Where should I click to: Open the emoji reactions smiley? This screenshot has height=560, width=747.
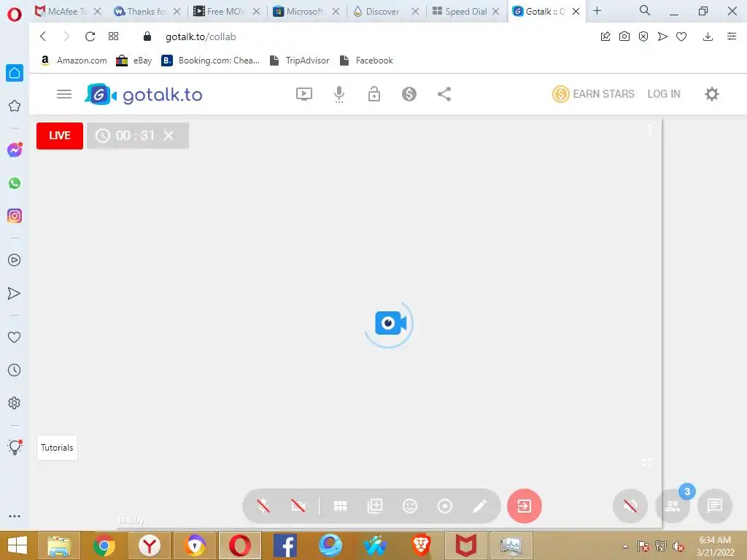point(410,506)
